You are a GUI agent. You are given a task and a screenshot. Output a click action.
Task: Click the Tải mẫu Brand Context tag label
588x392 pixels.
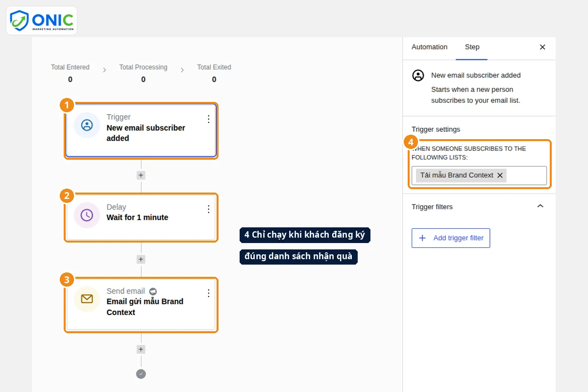tap(457, 175)
